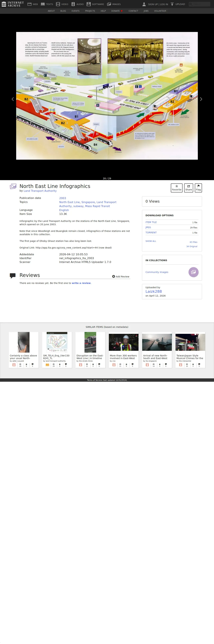The image size is (214, 644).
Task: Click the film icon under 'Arrival of new North-South'
Action: pyautogui.click(x=147, y=365)
